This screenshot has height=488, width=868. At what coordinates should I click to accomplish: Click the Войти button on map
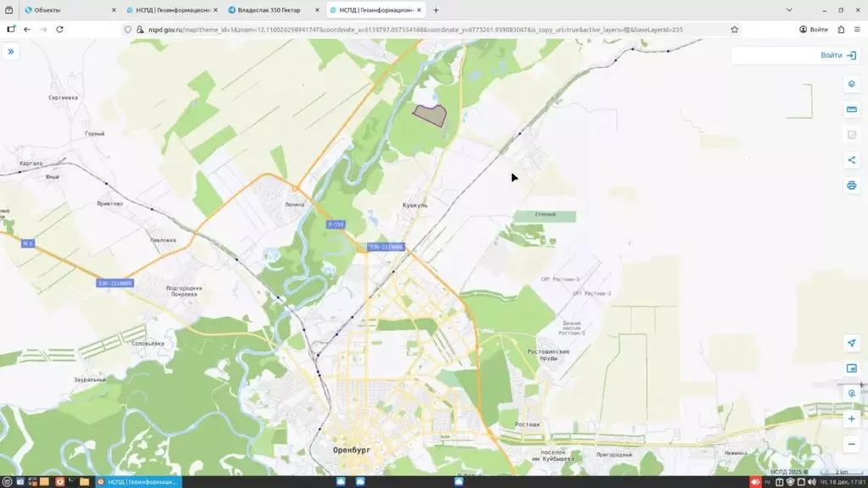click(838, 55)
